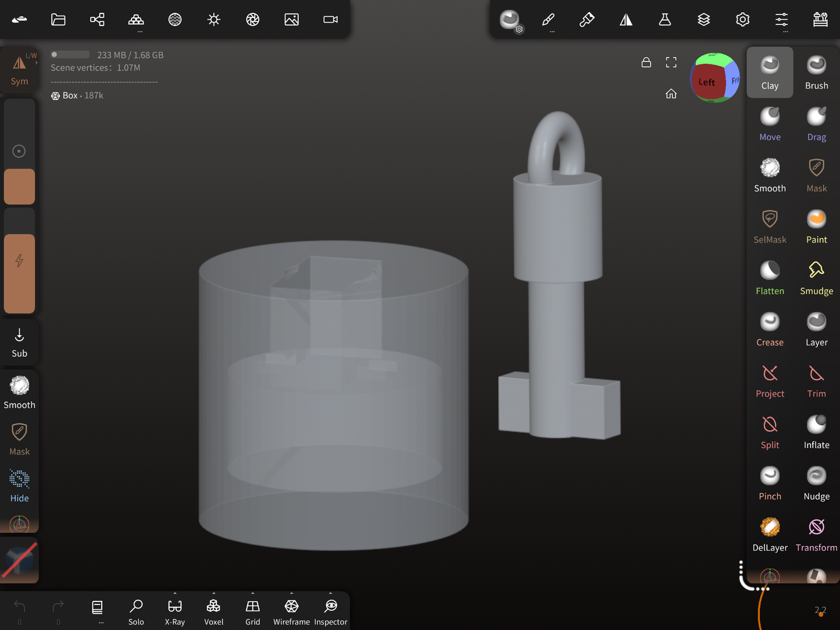Select the Inflate brush
Image resolution: width=840 pixels, height=630 pixels.
(x=816, y=431)
